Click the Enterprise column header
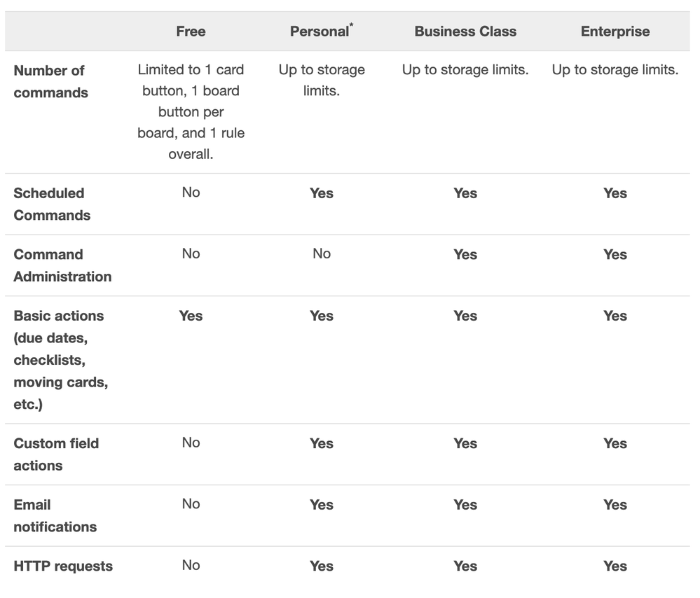Screen dimensions: 700x598 (615, 32)
